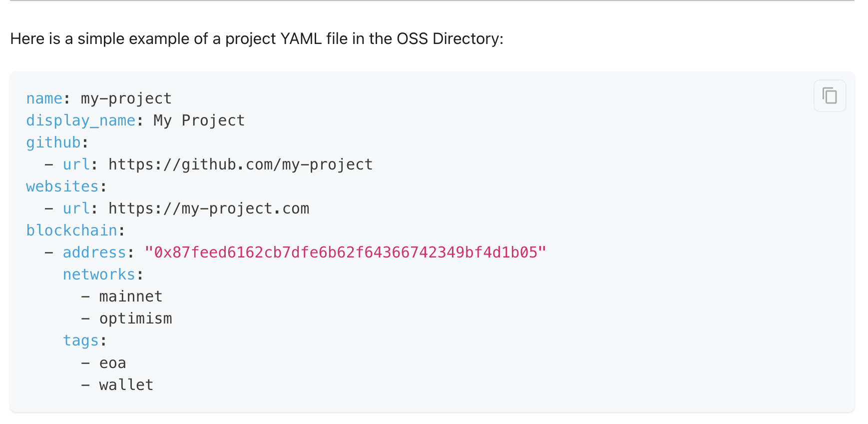Click the 'name' key in the YAML
Viewport: 868px width, 424px height.
44,98
